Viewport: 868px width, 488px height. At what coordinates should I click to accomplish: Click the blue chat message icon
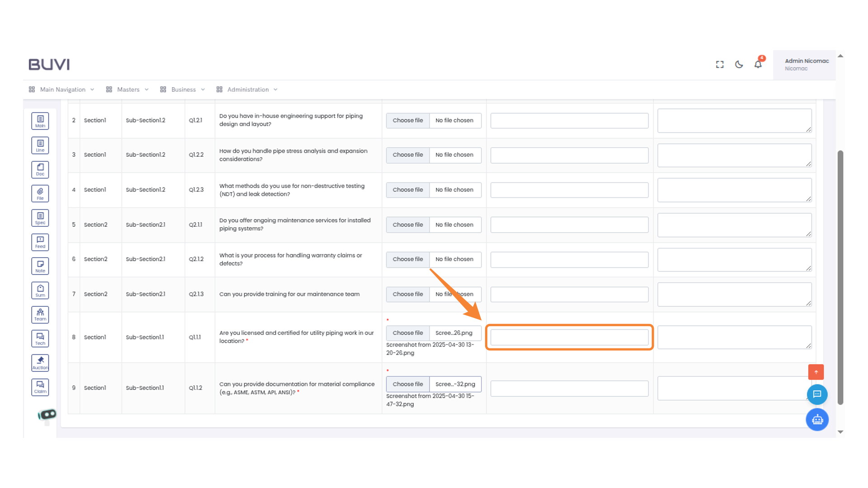817,394
